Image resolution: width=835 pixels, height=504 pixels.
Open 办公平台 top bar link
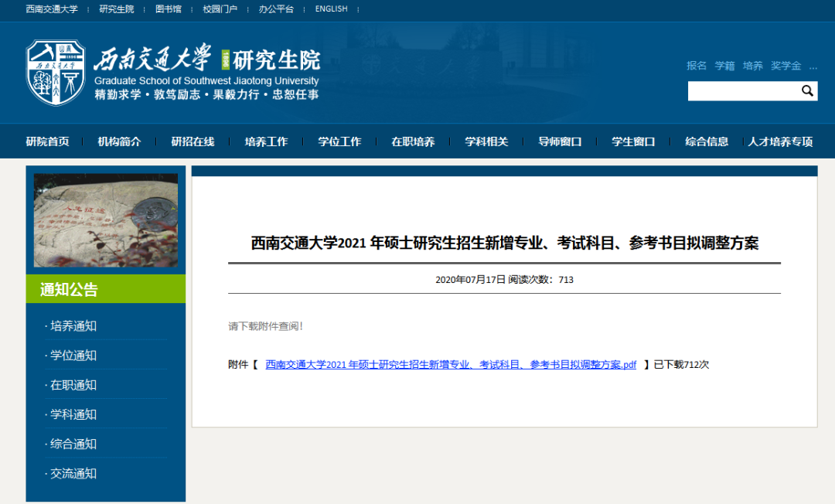point(276,9)
